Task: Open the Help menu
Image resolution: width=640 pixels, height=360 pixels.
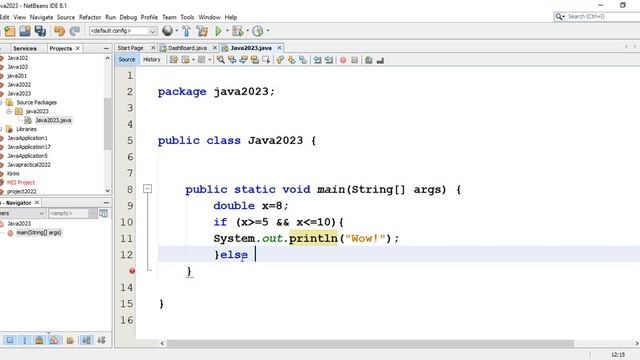Action: pos(231,17)
